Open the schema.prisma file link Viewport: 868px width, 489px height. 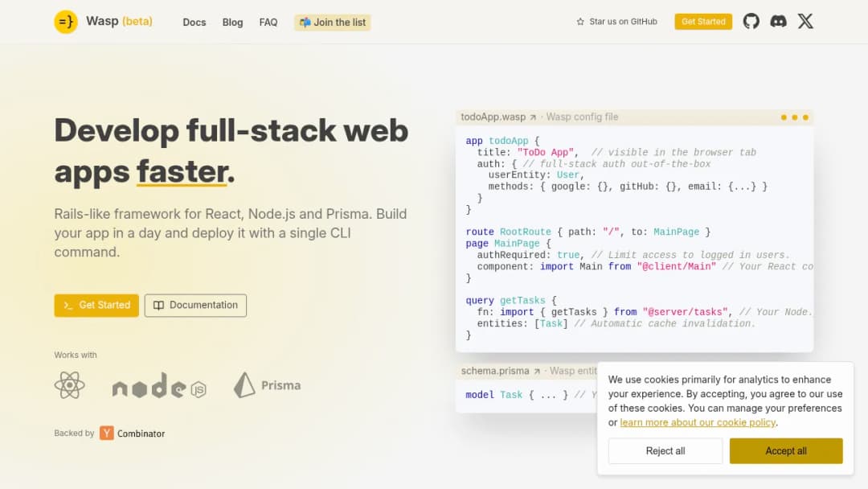point(501,371)
